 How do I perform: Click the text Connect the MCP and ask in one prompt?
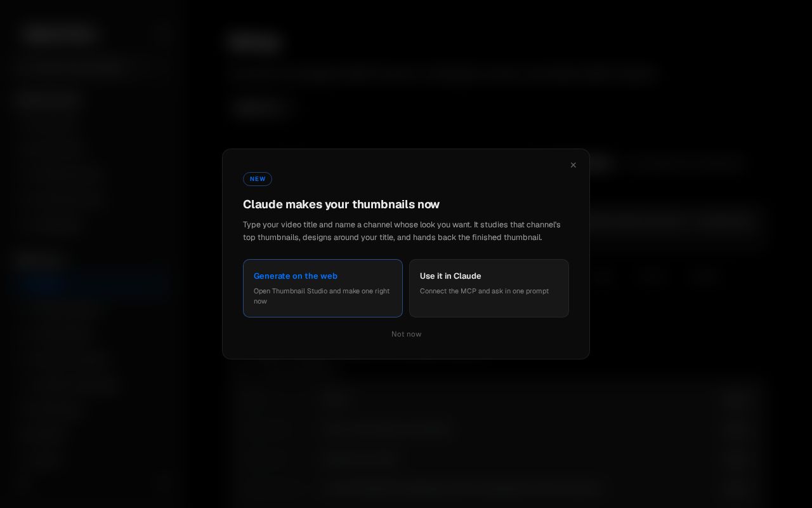pos(484,291)
